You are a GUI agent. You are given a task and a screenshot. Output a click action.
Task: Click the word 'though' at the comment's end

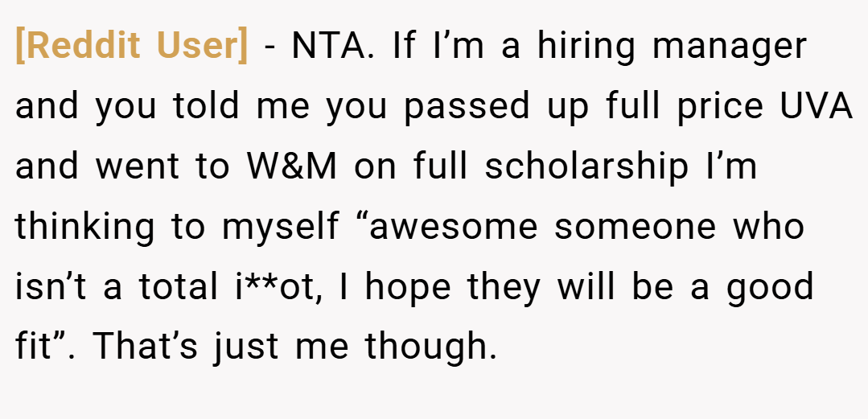pos(430,348)
